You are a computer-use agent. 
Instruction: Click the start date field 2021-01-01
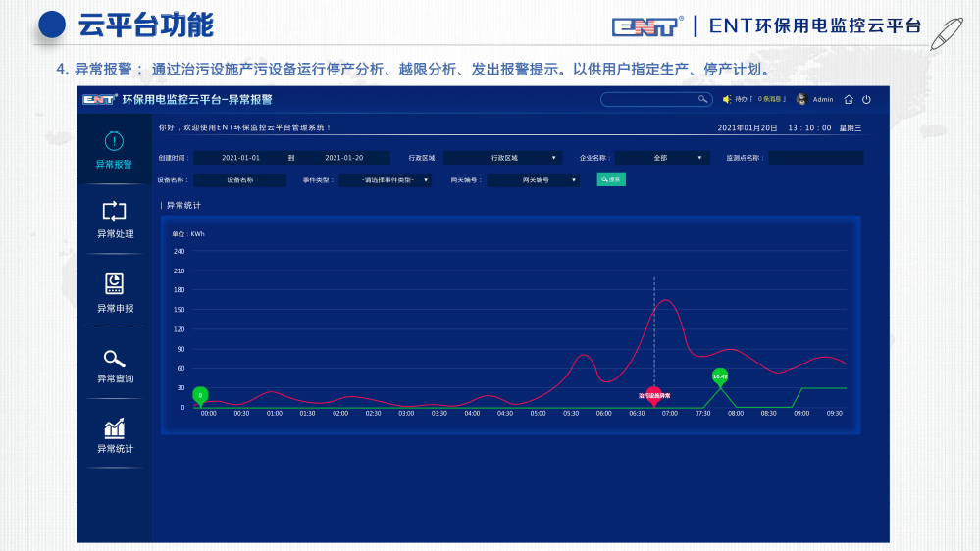pos(240,158)
